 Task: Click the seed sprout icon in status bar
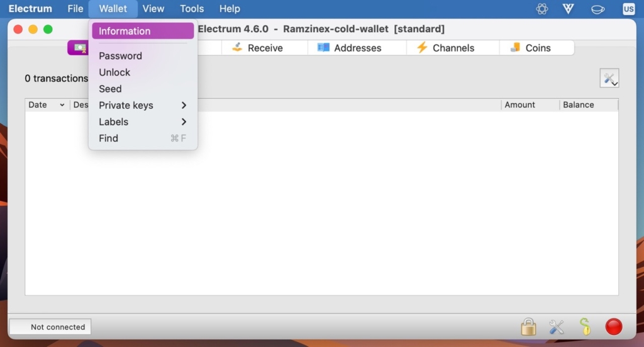point(586,327)
